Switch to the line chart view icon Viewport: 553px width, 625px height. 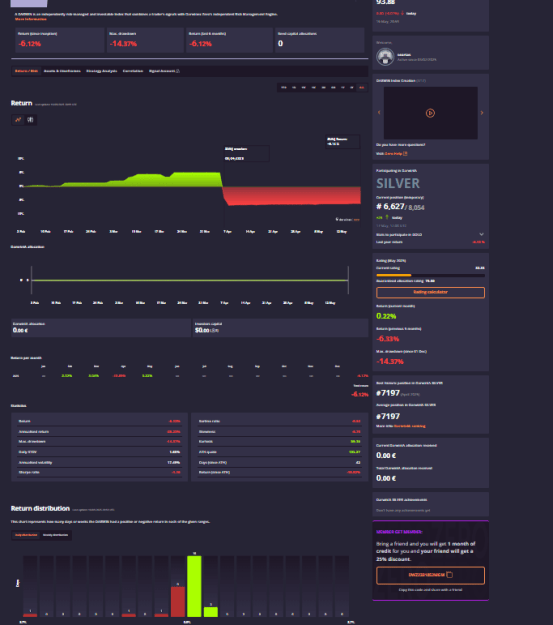pos(18,120)
